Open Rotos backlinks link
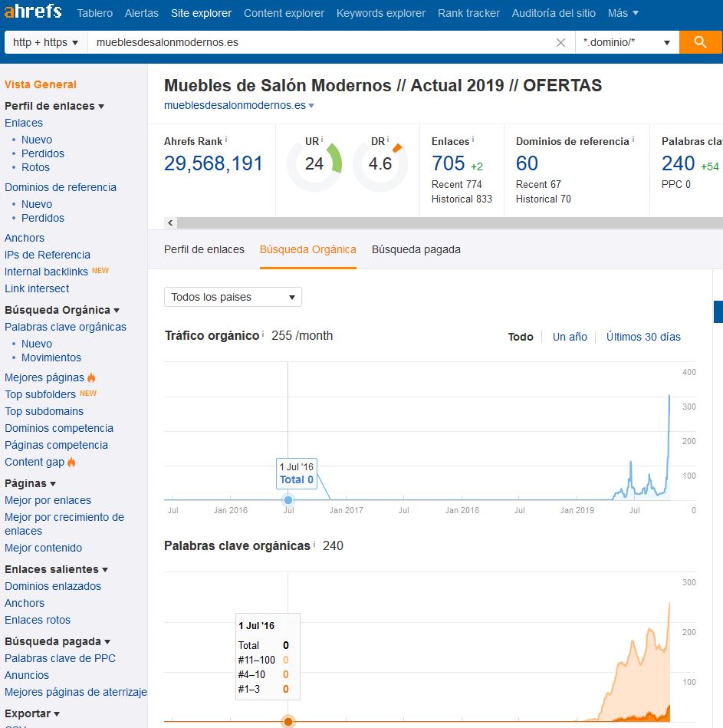 click(35, 167)
